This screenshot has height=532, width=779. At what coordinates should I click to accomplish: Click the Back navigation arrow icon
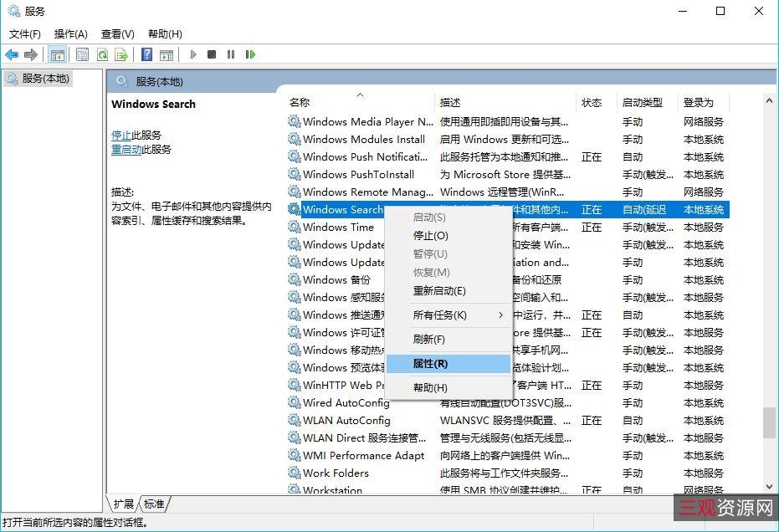tap(12, 54)
